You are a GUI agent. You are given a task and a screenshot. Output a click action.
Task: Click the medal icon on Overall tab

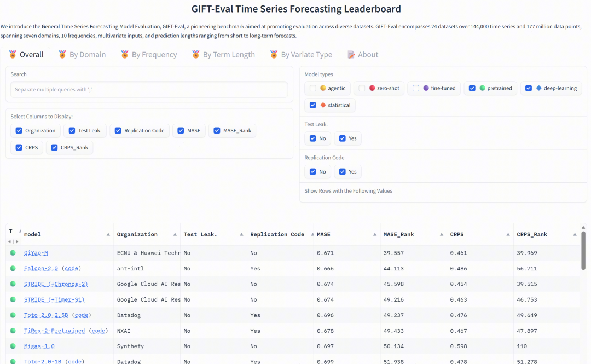(x=13, y=54)
